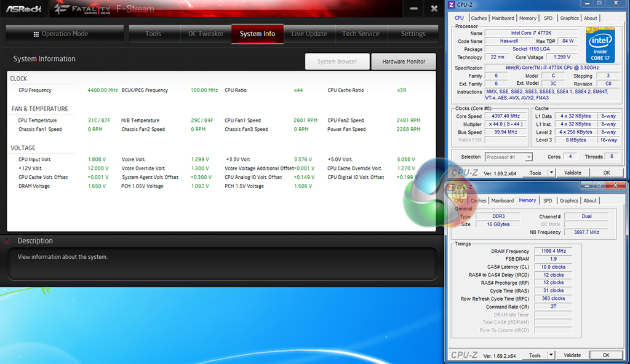The width and height of the screenshot is (630, 364).
Task: Open Graphics tab in top CPU-Z window
Action: pos(569,18)
